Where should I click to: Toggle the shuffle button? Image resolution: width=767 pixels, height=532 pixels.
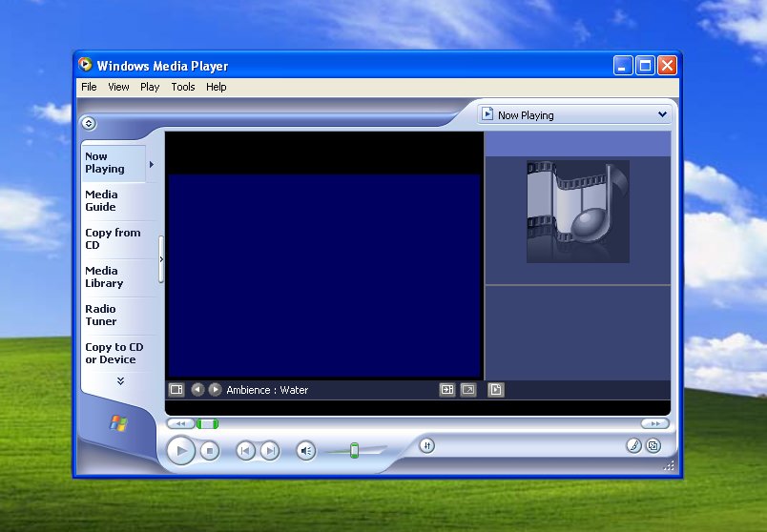point(427,445)
